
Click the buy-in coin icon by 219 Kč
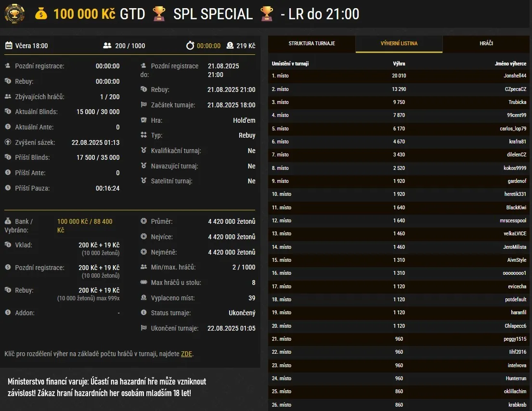(230, 46)
